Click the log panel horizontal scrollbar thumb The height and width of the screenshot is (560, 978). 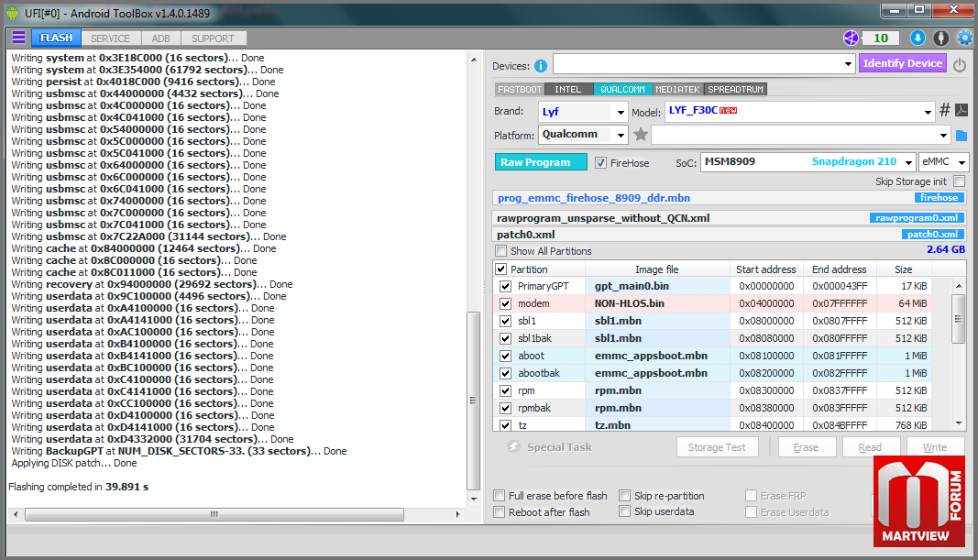pyautogui.click(x=214, y=514)
